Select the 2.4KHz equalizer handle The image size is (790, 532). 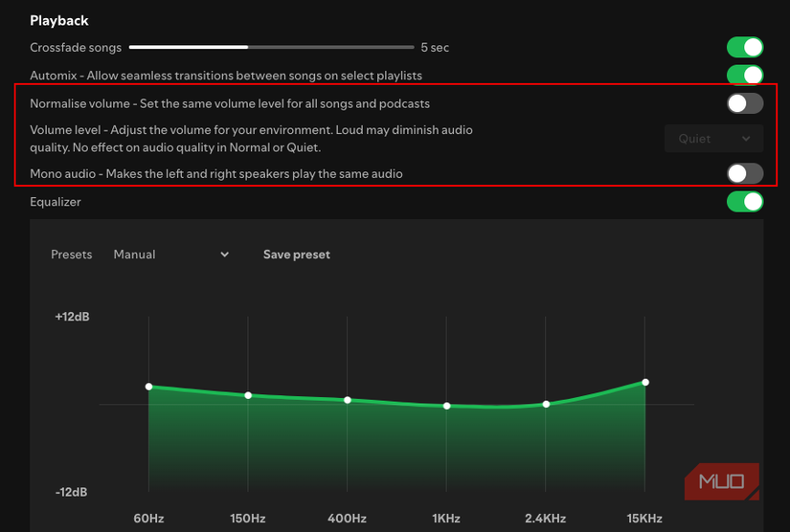pos(546,404)
